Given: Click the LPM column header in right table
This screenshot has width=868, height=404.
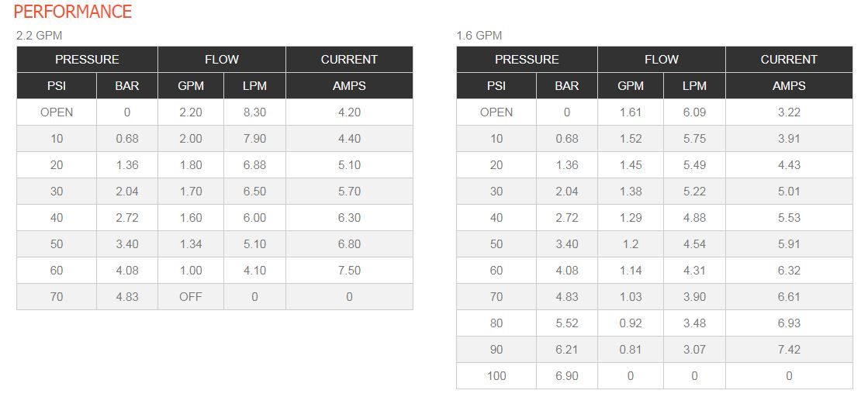Looking at the screenshot, I should coord(695,86).
